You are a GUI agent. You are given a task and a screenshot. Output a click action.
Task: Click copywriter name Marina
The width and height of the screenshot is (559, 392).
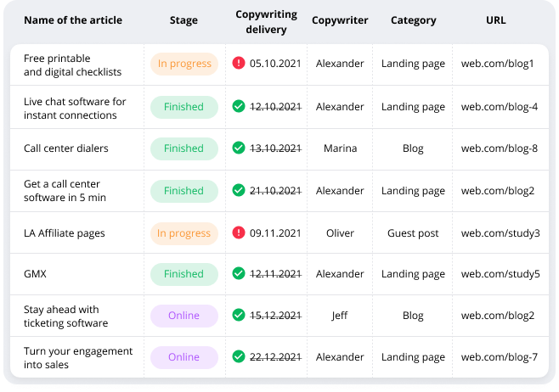340,148
